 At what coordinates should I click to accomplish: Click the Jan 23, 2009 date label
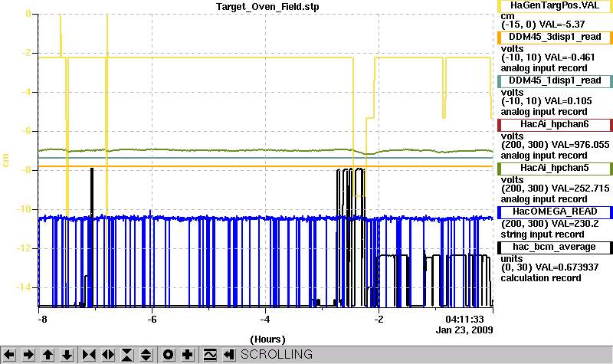coord(464,330)
